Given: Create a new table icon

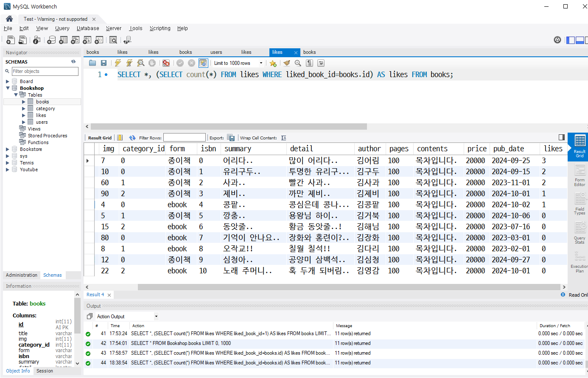Looking at the screenshot, I should 63,40.
